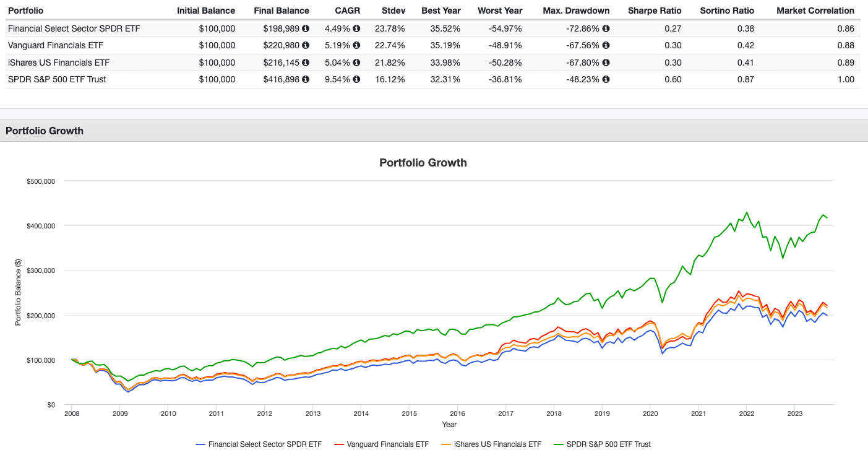
Task: Click the Portfolio Growth section header
Action: pyautogui.click(x=45, y=131)
